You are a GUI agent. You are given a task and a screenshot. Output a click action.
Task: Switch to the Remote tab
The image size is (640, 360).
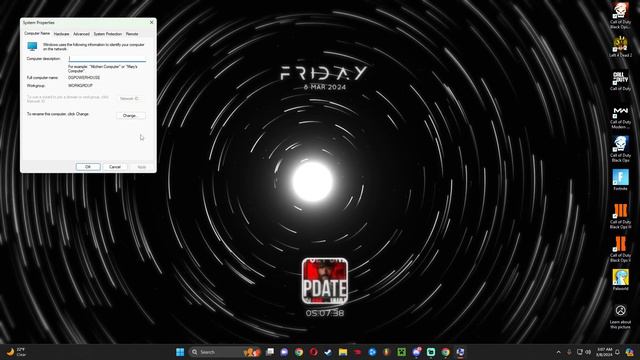(132, 34)
